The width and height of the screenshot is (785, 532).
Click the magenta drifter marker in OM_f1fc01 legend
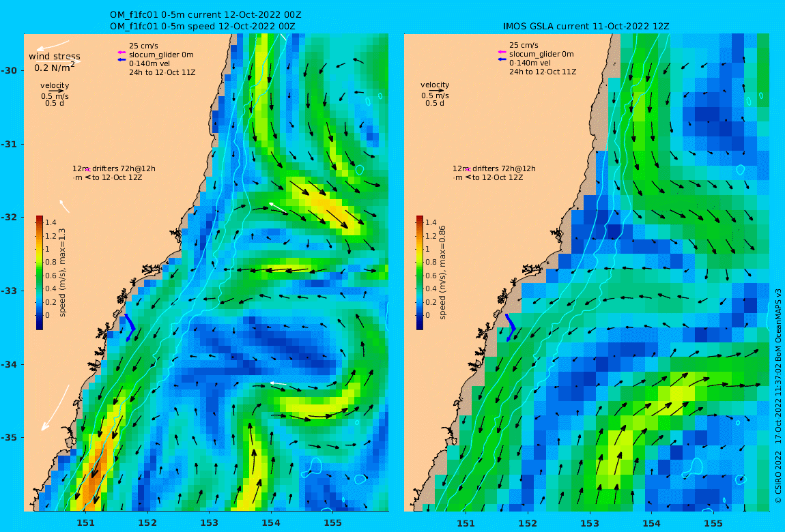click(x=87, y=170)
